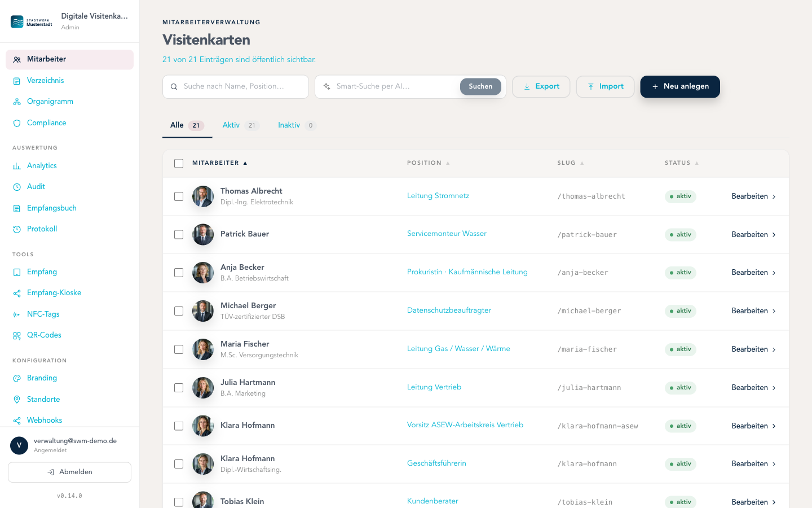The image size is (812, 508).
Task: Click the Abmelden button
Action: (x=69, y=472)
